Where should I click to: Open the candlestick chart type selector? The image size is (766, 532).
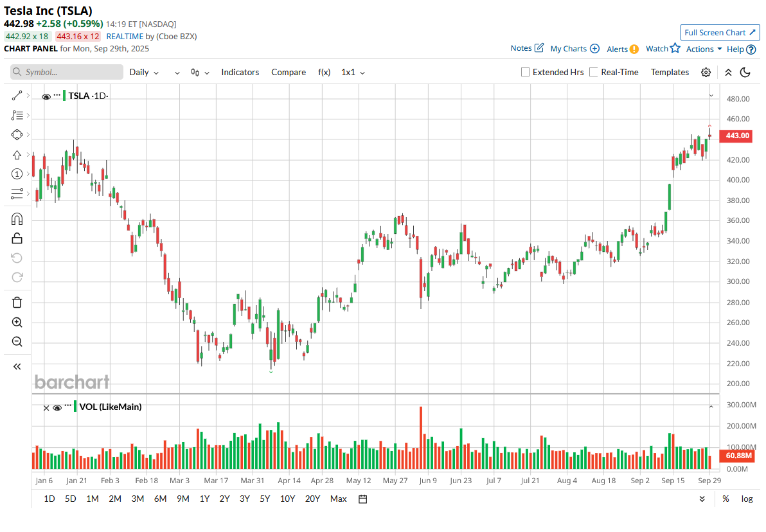200,73
